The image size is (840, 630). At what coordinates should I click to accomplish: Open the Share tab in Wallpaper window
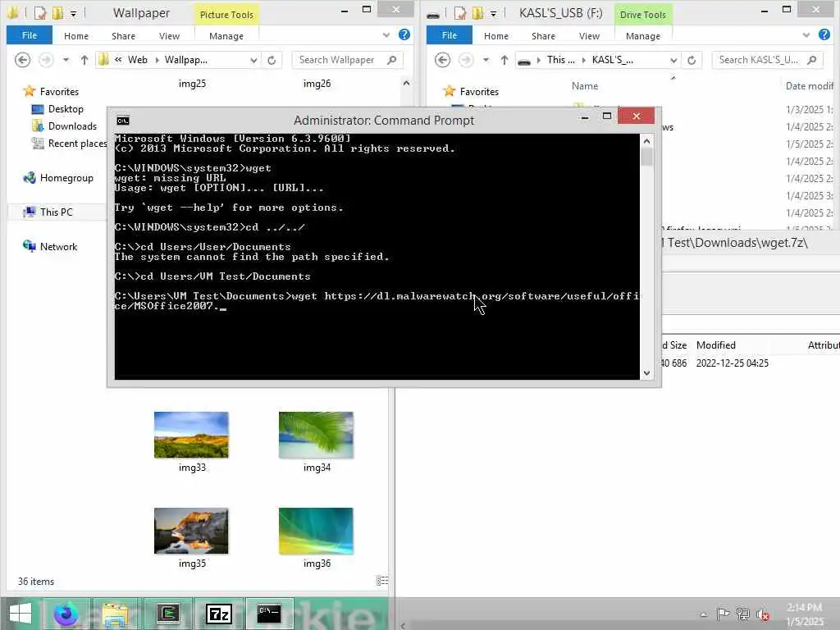coord(123,36)
